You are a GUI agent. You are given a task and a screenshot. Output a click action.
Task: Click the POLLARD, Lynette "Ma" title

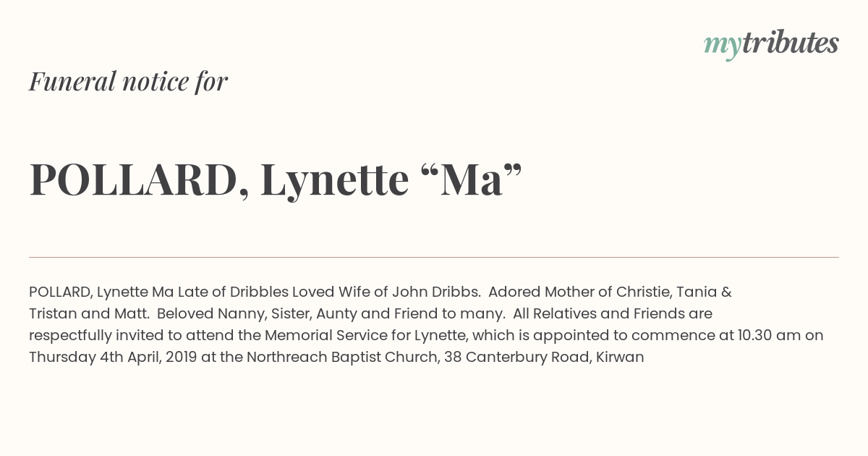pyautogui.click(x=276, y=180)
